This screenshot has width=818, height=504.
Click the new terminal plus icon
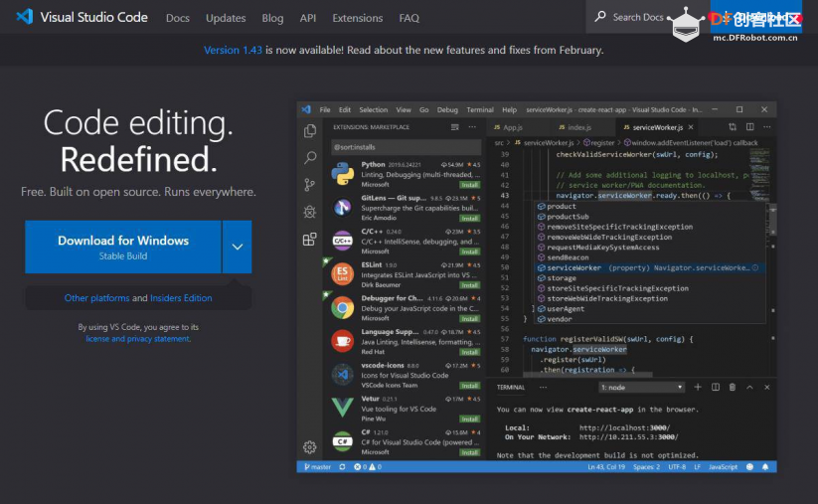698,387
